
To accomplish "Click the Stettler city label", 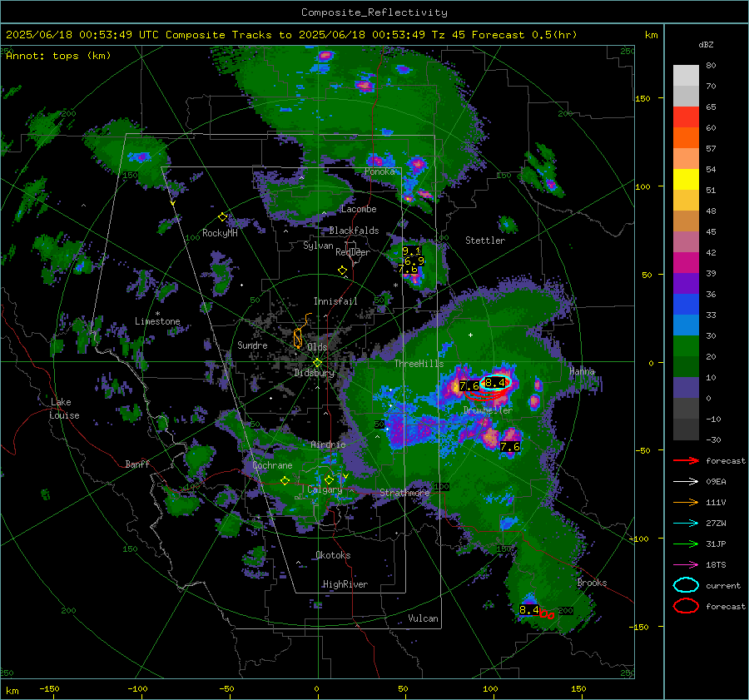I will pyautogui.click(x=485, y=241).
